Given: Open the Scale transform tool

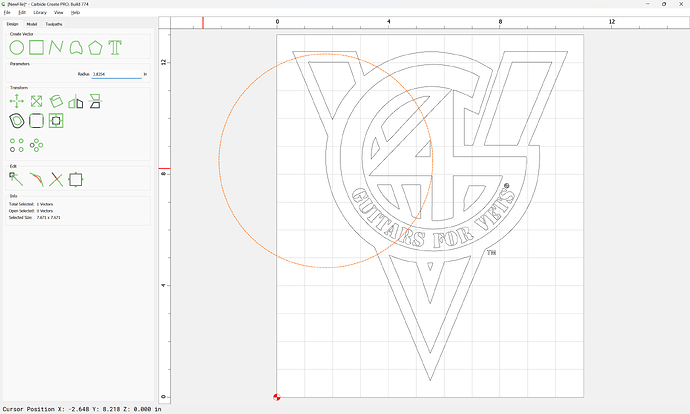Looking at the screenshot, I should tap(36, 101).
